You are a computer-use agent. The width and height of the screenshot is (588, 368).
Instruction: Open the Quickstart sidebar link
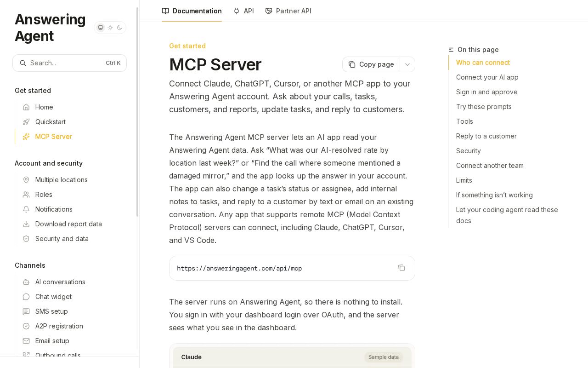click(71, 122)
